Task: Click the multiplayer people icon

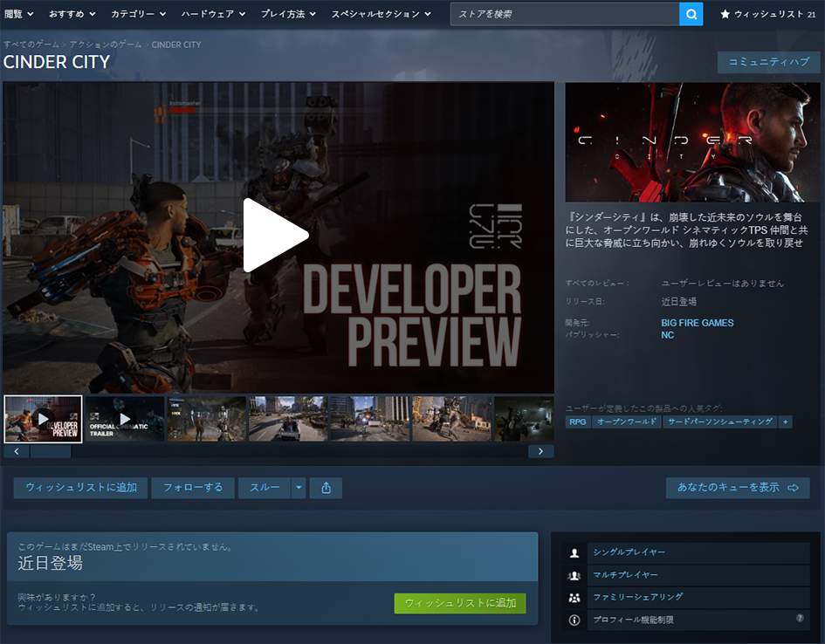Action: (x=574, y=575)
